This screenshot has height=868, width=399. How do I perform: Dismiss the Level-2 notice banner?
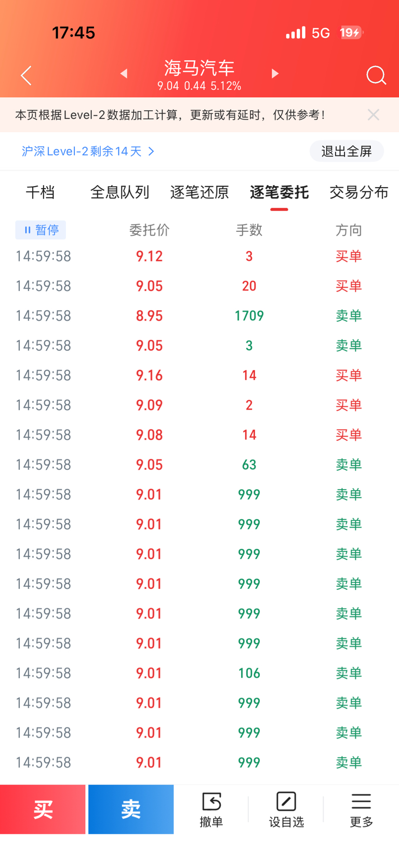pos(373,115)
